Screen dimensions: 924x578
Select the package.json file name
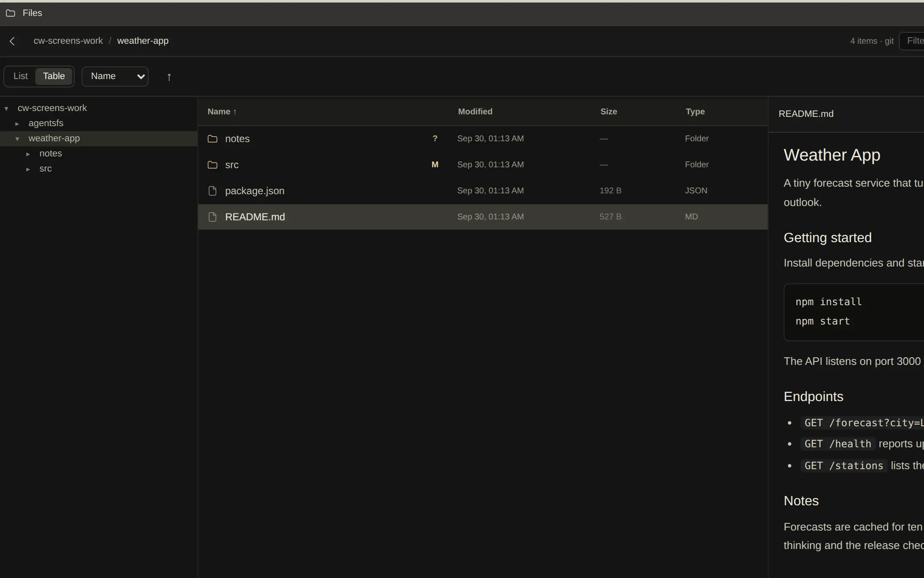coord(255,191)
